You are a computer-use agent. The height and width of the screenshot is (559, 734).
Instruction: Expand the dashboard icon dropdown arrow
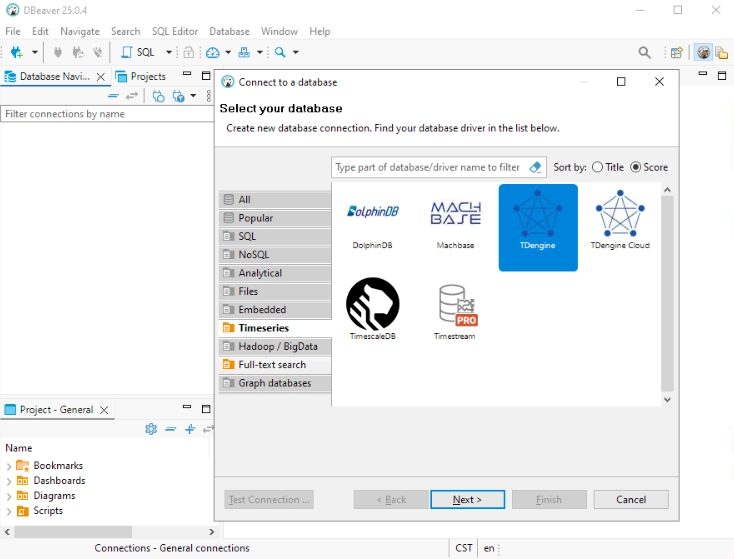[228, 52]
